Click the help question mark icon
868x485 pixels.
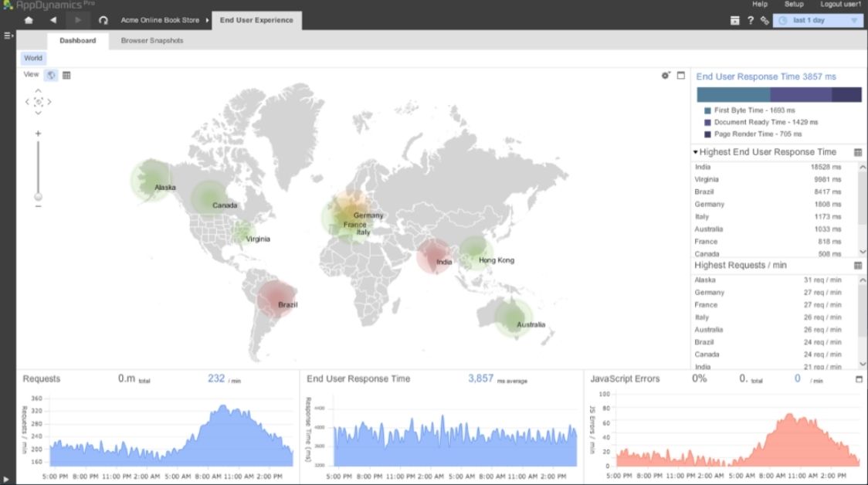pos(750,20)
